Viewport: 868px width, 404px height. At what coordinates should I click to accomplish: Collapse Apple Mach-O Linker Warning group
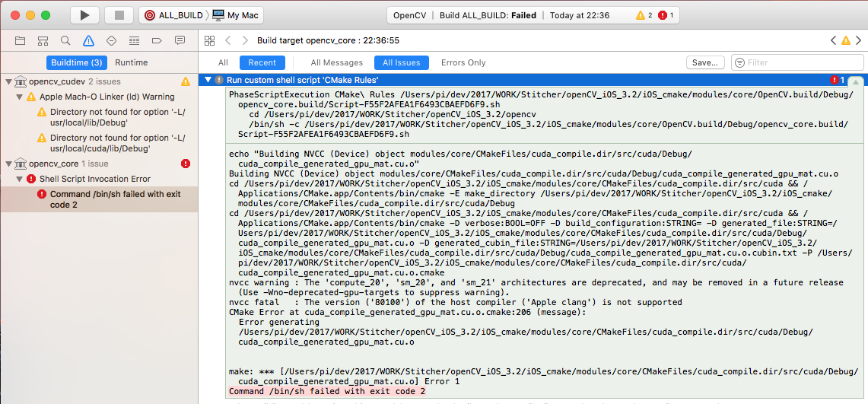tap(19, 97)
